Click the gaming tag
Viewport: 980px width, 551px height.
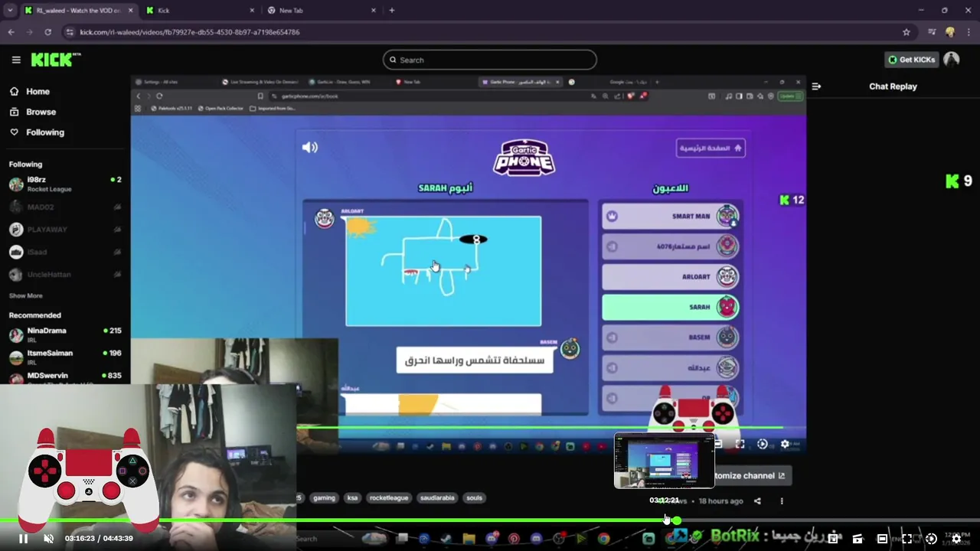(x=324, y=497)
